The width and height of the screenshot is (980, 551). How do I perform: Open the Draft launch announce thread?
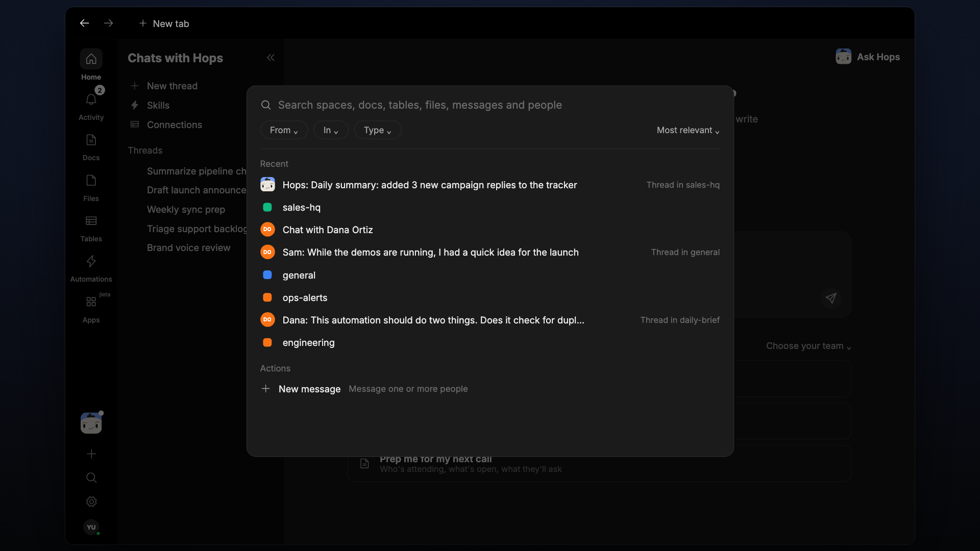(197, 190)
